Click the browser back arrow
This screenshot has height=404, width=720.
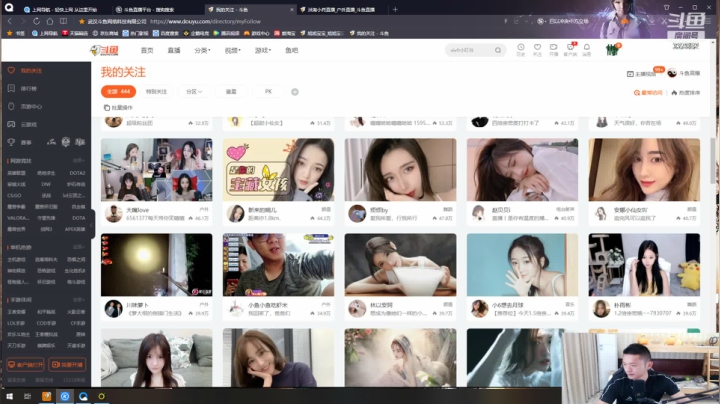pos(10,21)
